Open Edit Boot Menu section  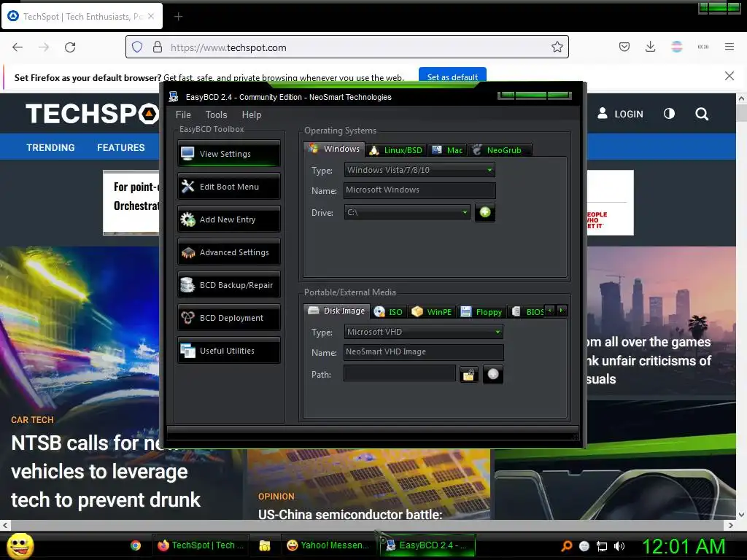click(229, 187)
